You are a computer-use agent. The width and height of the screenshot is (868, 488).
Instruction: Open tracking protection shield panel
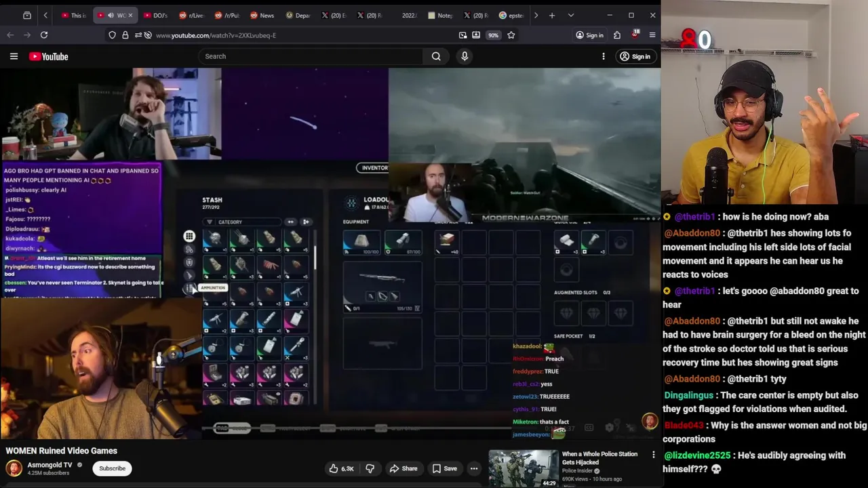coord(112,35)
